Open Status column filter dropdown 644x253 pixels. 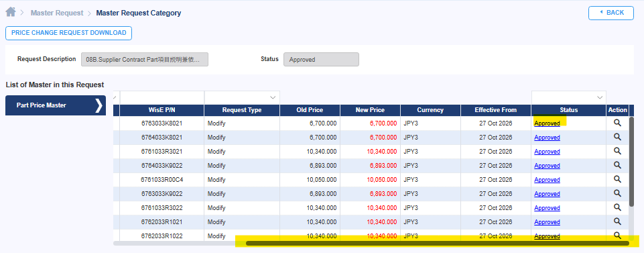click(x=600, y=97)
